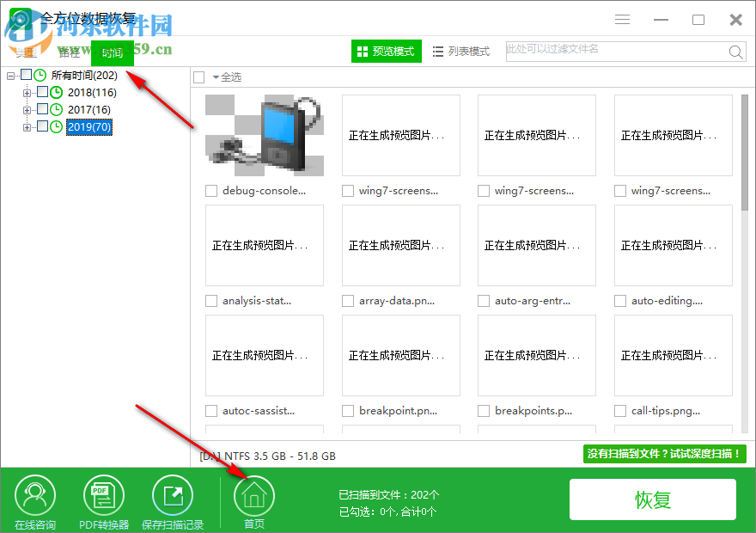Switch to 列表模式 (list mode)

(x=461, y=52)
